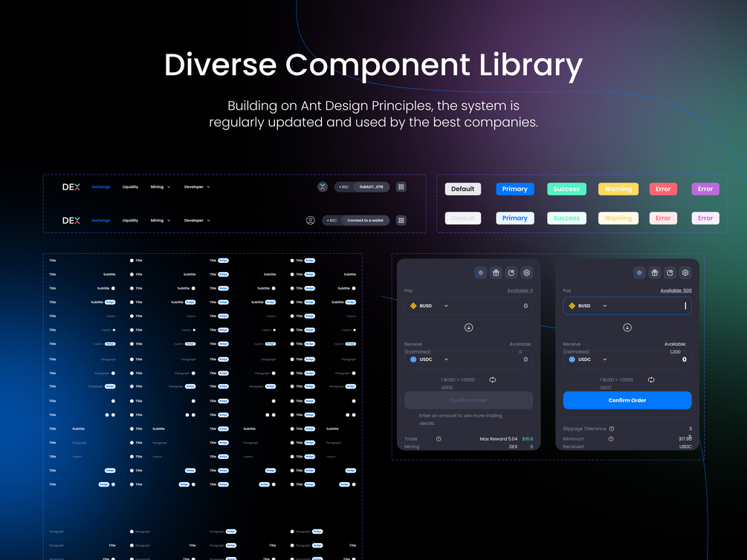
Task: Click the swap direction arrow in the Available: 0 card
Action: coord(469,328)
